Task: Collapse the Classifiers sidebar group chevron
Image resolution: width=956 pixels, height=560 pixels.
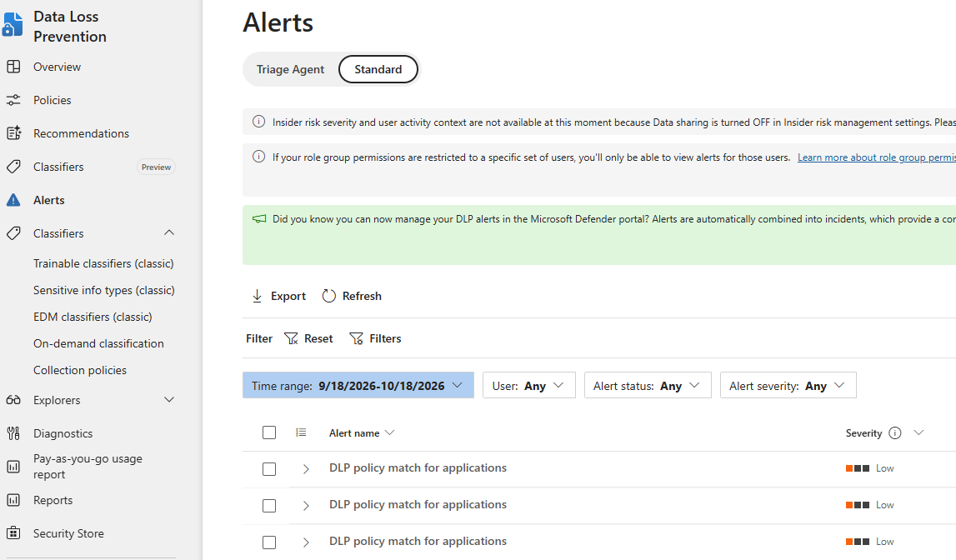Action: (169, 232)
